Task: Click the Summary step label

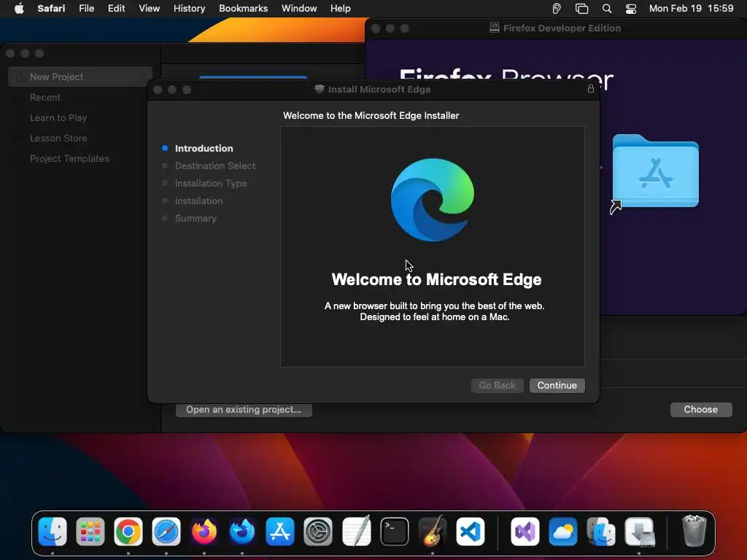Action: pos(196,219)
